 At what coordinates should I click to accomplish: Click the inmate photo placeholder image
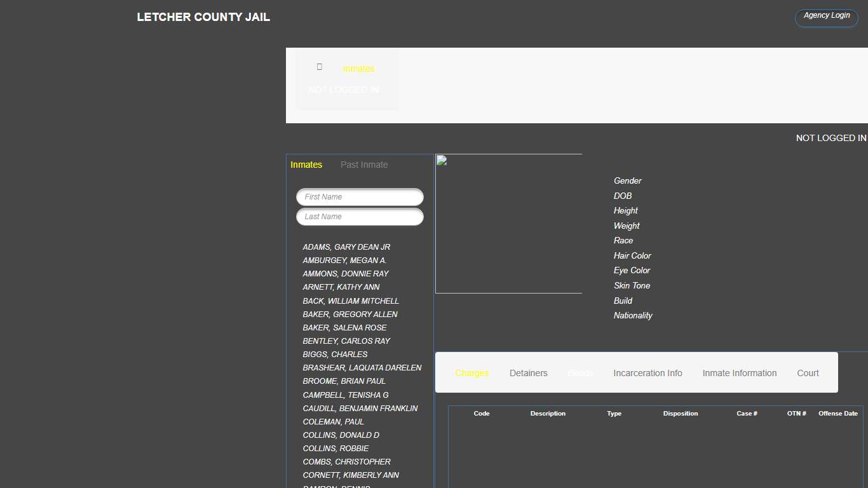[508, 222]
